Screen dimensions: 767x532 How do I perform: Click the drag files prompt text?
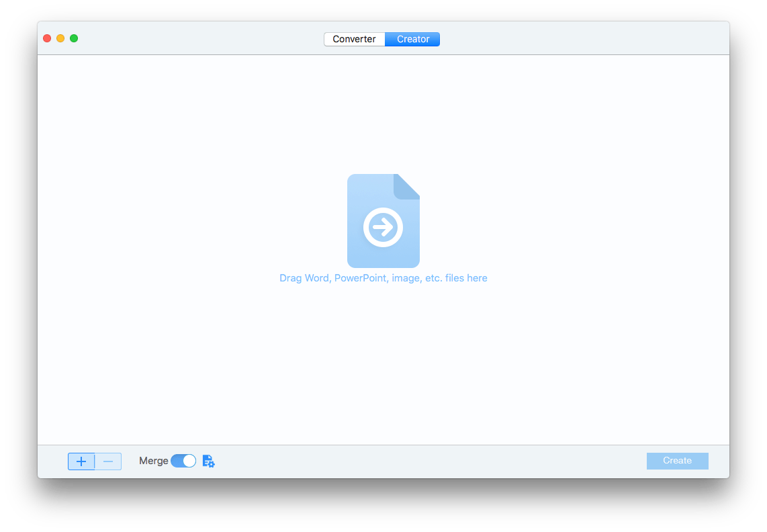[x=383, y=277]
